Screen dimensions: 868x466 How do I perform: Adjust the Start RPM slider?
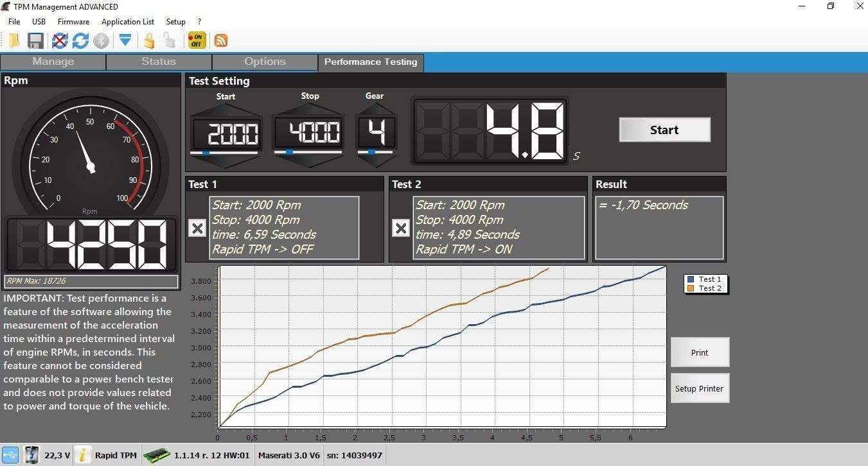(x=224, y=153)
